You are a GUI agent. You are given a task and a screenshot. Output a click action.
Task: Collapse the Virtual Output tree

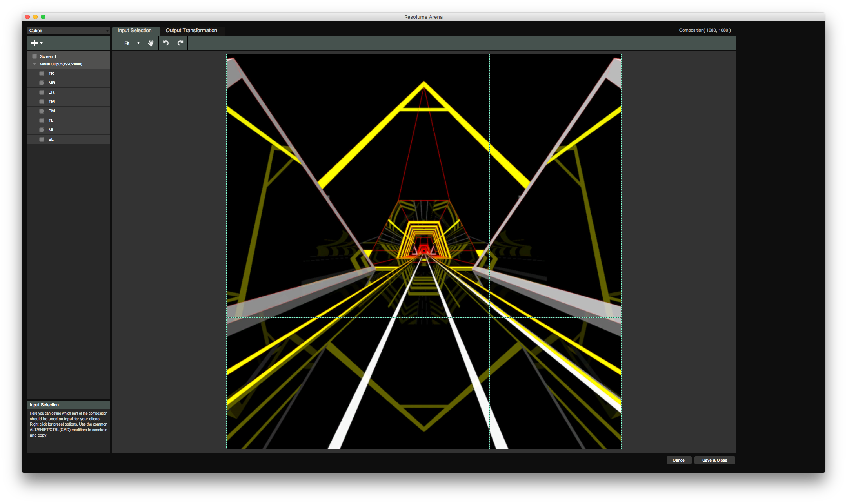(x=35, y=64)
